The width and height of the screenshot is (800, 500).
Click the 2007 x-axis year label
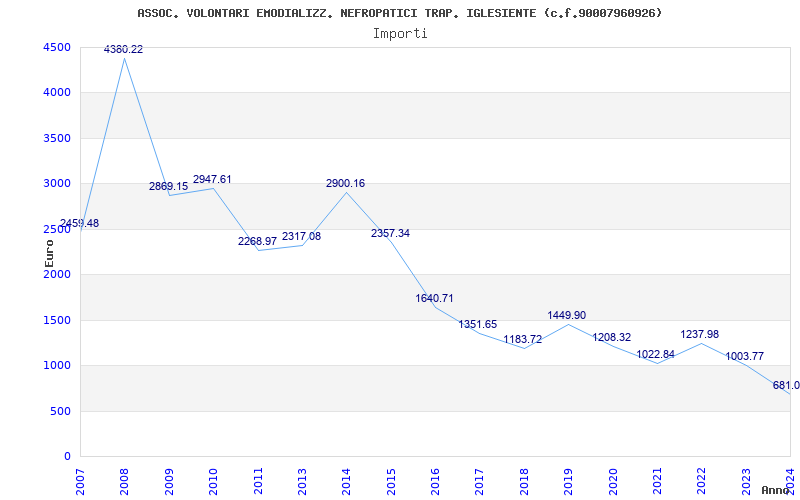pos(79,480)
